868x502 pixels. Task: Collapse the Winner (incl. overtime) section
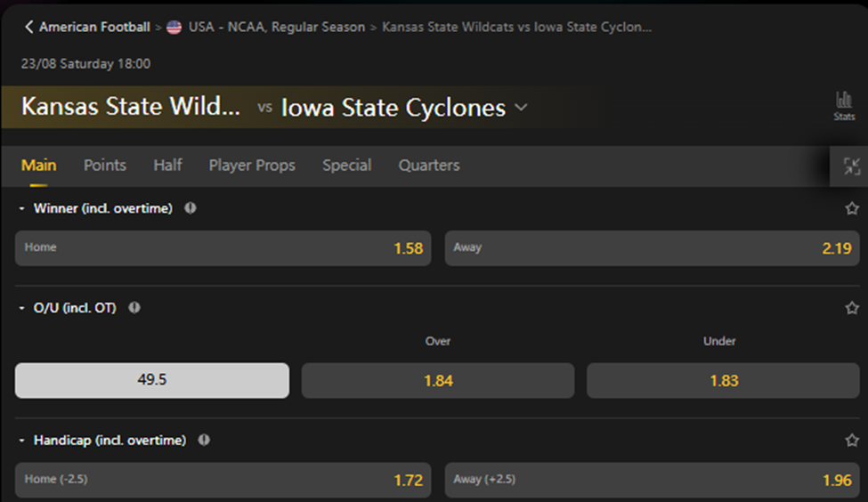[22, 208]
